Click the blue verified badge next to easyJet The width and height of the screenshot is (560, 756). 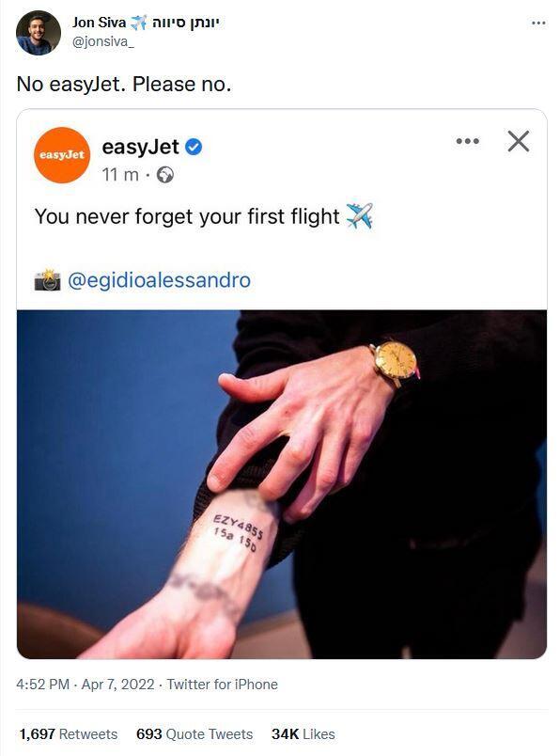194,147
